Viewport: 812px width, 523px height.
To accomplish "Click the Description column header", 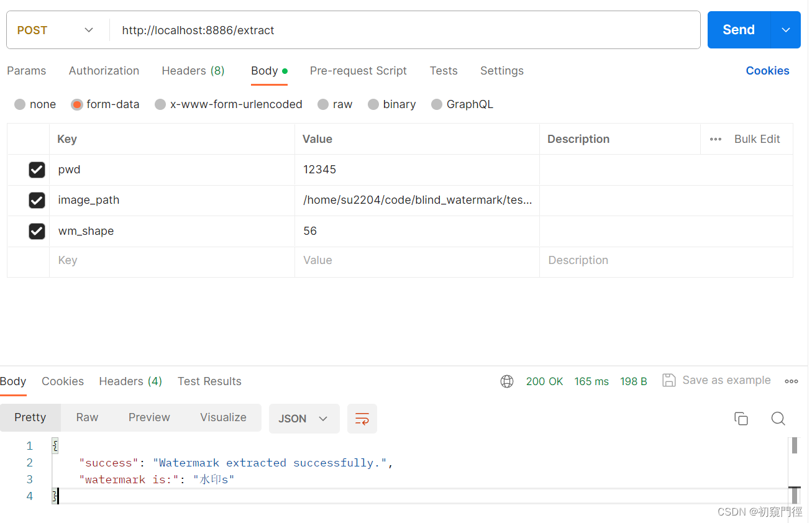I will pos(578,139).
